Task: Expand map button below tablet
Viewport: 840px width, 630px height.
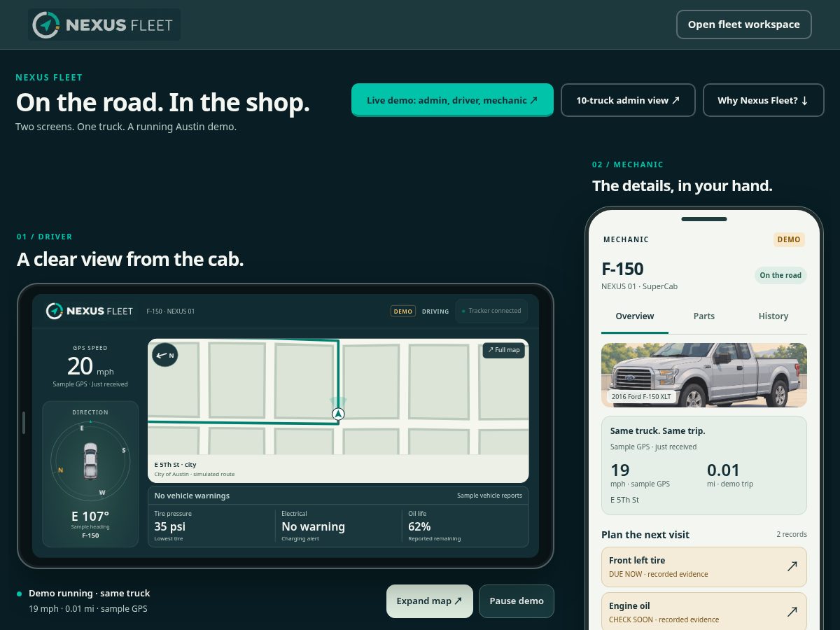Action: [430, 601]
